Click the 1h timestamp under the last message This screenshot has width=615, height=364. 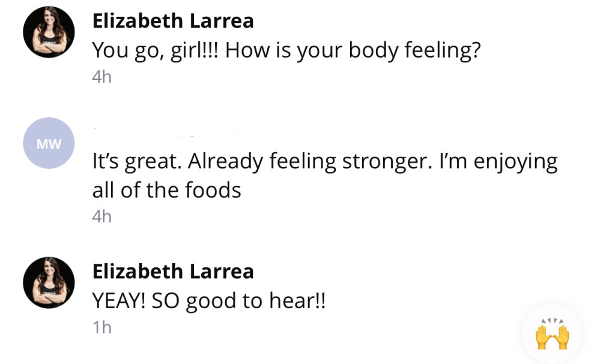pyautogui.click(x=102, y=327)
